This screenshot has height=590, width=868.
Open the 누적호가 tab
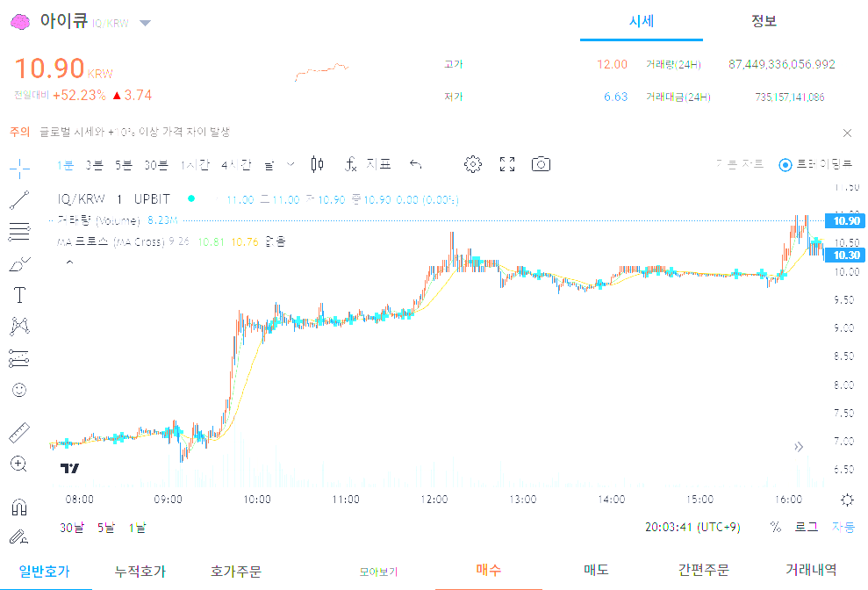(140, 572)
